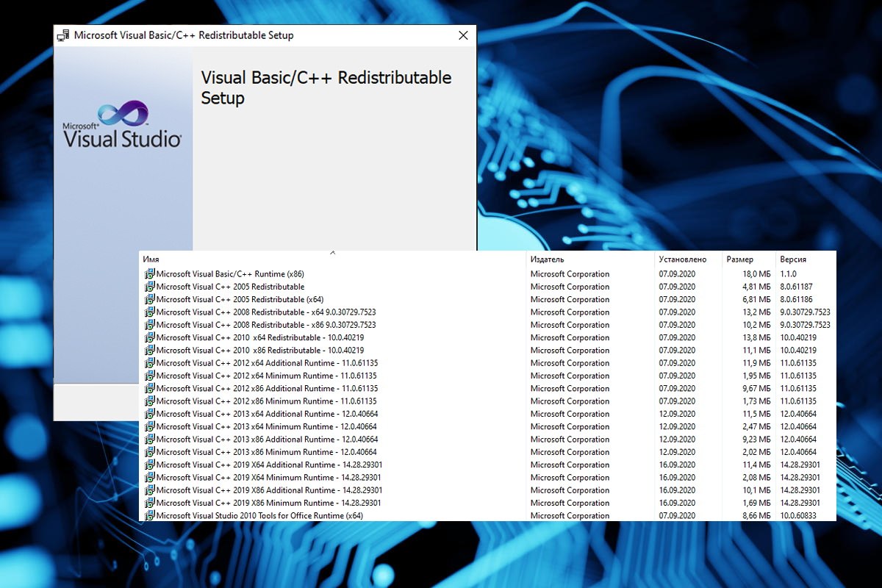Screen dimensions: 882x588
Task: Click the size value 1,95 МБ
Action: (x=755, y=376)
